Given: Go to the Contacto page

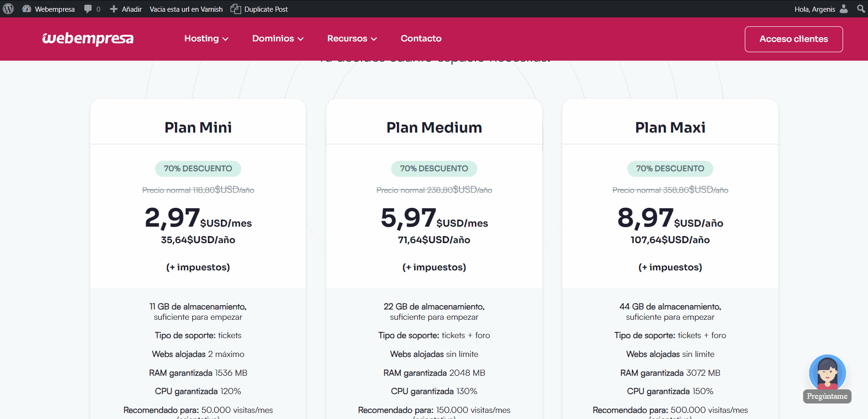Looking at the screenshot, I should (x=421, y=39).
